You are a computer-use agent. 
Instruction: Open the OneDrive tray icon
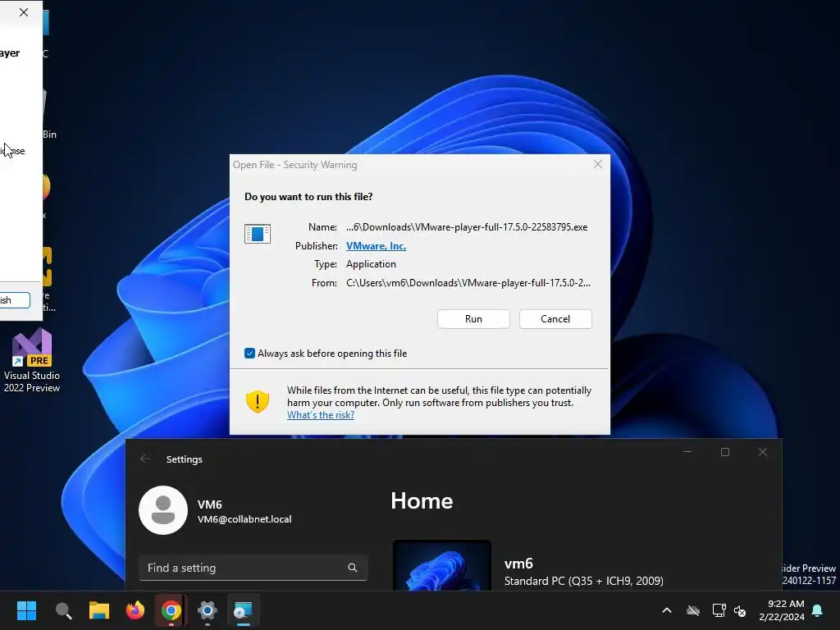[x=692, y=610]
